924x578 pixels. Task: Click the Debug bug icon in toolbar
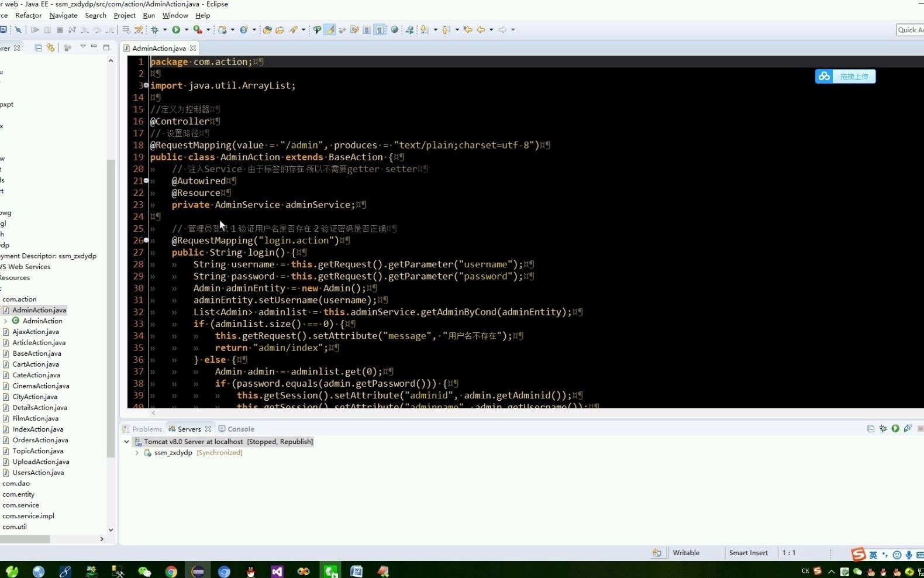click(x=155, y=29)
